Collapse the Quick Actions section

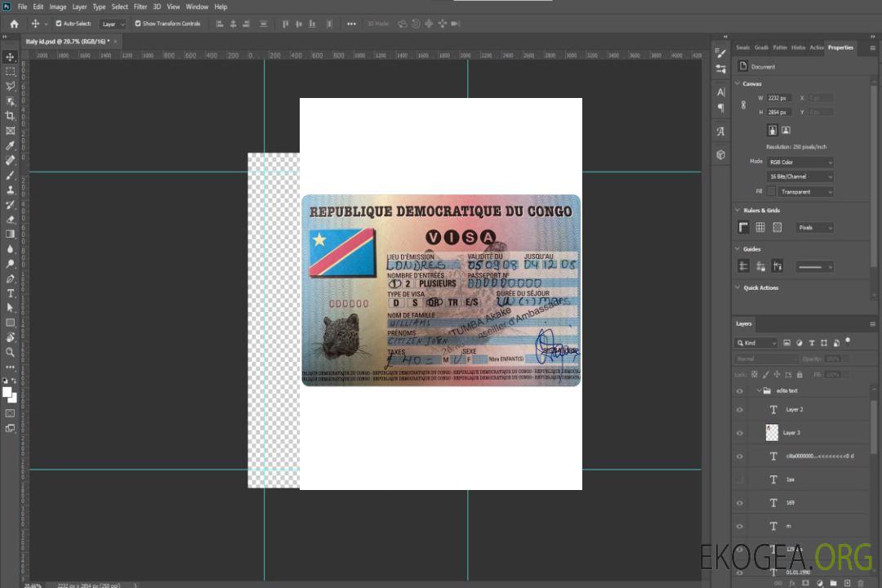click(x=737, y=287)
